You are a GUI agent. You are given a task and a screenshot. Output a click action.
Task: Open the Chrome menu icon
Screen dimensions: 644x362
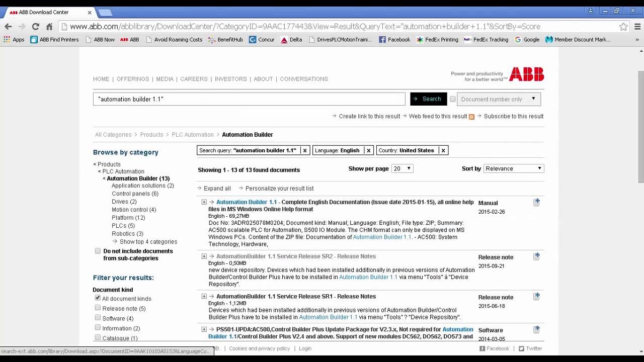point(637,27)
